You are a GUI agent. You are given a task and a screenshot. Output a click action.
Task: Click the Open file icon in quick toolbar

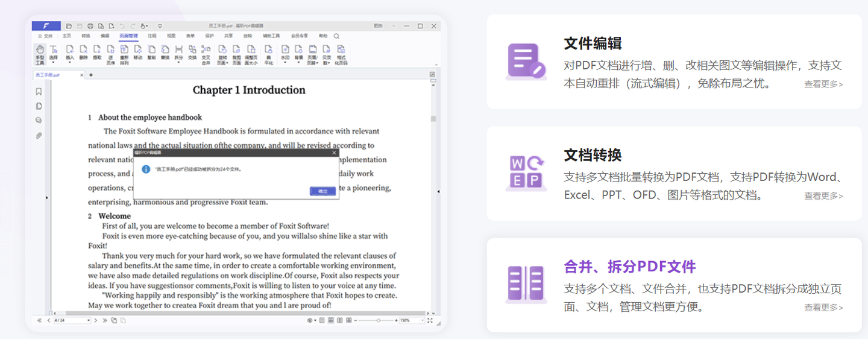(69, 26)
